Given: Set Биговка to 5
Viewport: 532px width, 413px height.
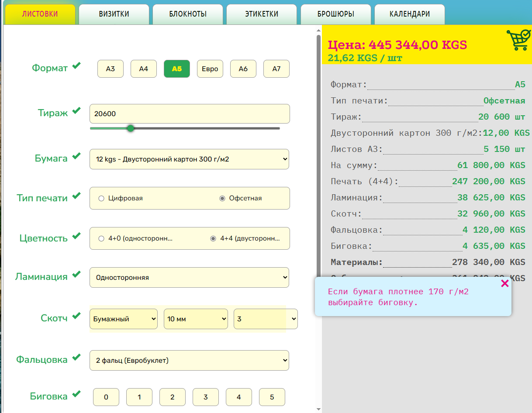Looking at the screenshot, I should (x=272, y=397).
